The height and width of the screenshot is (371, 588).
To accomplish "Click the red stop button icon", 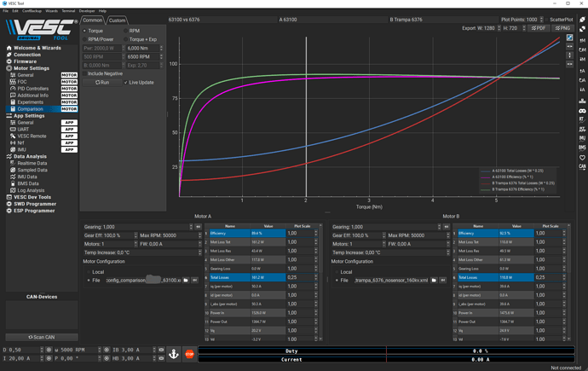I will pos(189,354).
